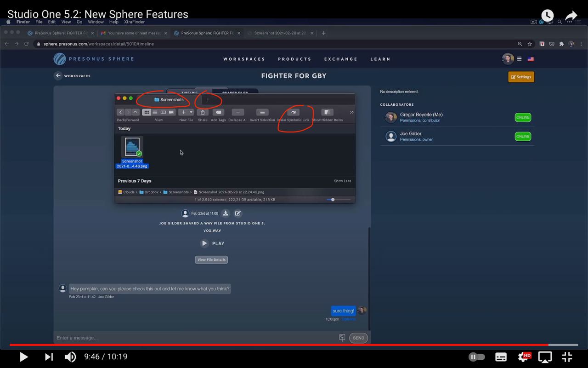Open the EXCHANGE nav item
The width and height of the screenshot is (588, 368).
pyautogui.click(x=341, y=59)
